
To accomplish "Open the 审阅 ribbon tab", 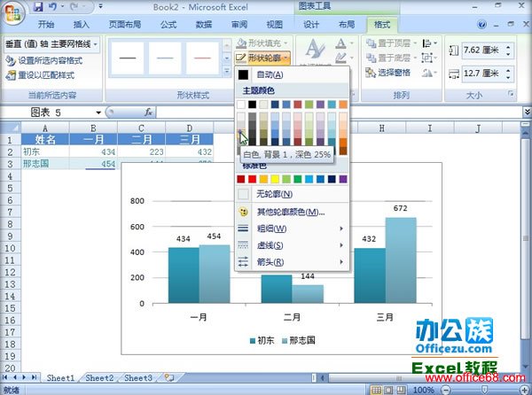I will click(x=239, y=25).
